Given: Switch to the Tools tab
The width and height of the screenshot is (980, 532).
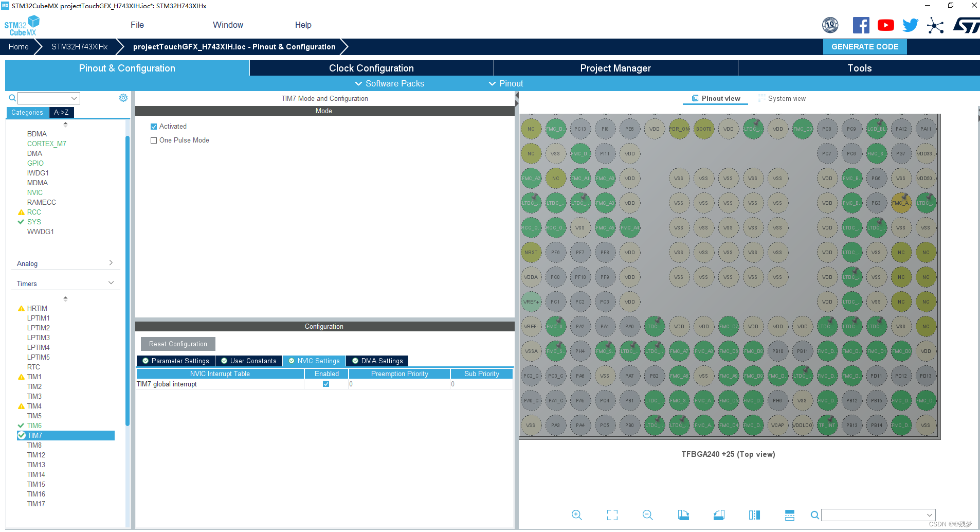Looking at the screenshot, I should click(x=859, y=68).
